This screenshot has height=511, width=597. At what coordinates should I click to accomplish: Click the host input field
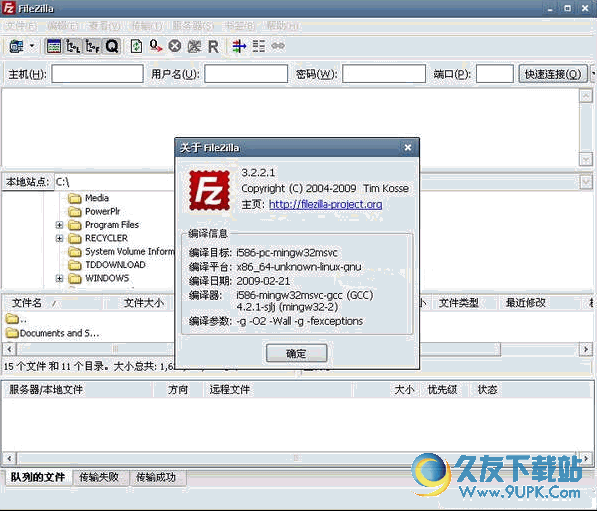[97, 73]
